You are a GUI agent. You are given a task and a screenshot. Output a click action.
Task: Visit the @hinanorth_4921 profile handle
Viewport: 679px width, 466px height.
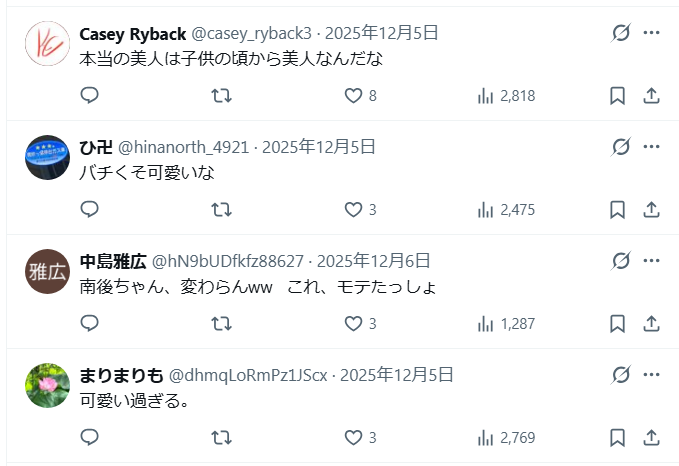(185, 147)
